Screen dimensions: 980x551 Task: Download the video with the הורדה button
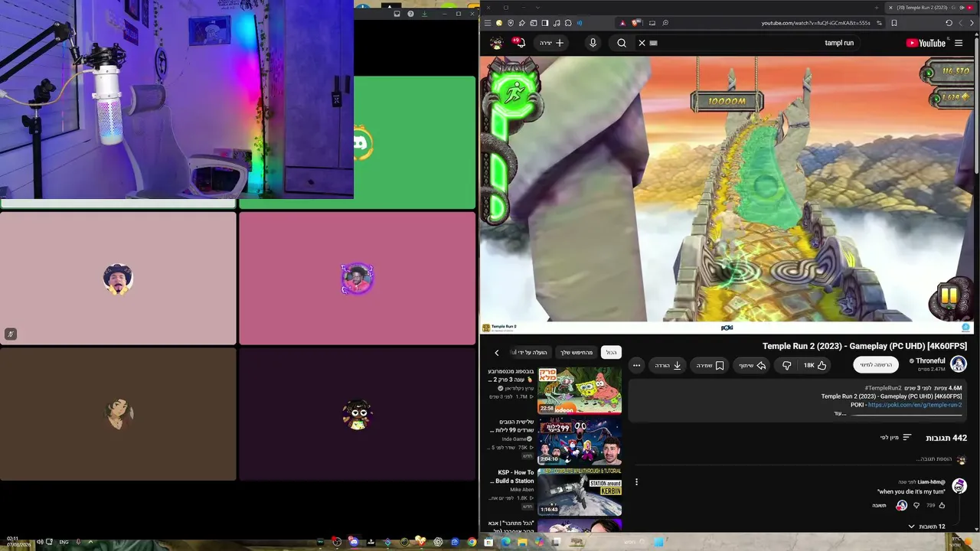(668, 366)
